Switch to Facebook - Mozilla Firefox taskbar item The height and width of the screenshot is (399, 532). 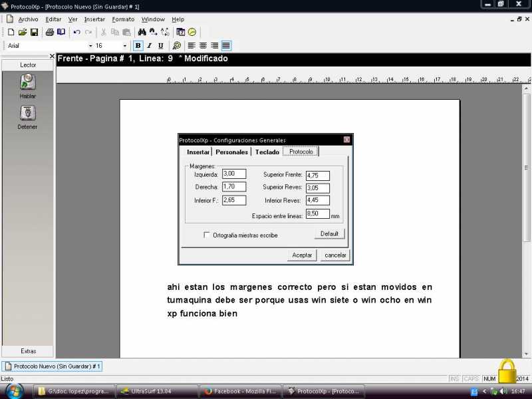(241, 391)
